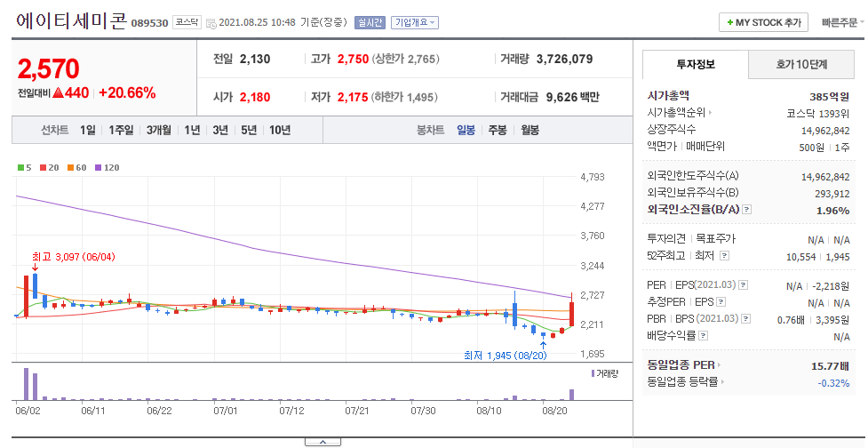Click the latest tall red candle on the chart
Image resolution: width=868 pixels, height=448 pixels.
pyautogui.click(x=571, y=308)
